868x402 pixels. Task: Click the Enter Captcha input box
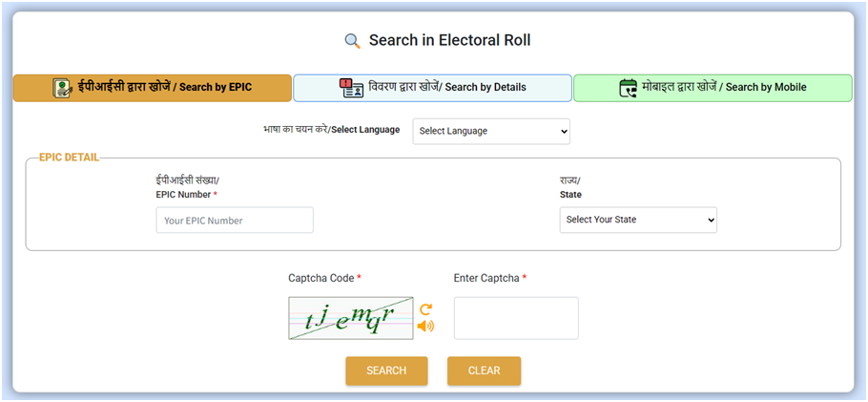[x=516, y=318]
